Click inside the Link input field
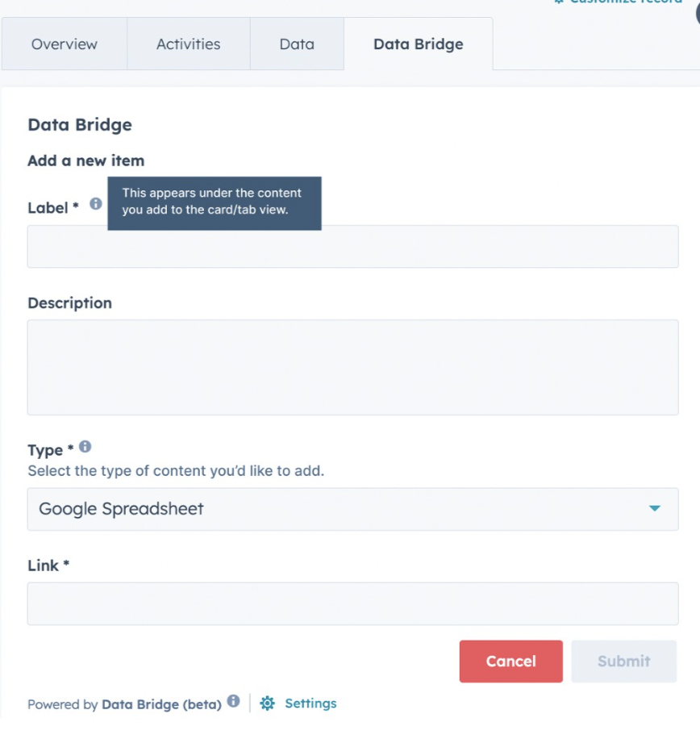 (353, 603)
